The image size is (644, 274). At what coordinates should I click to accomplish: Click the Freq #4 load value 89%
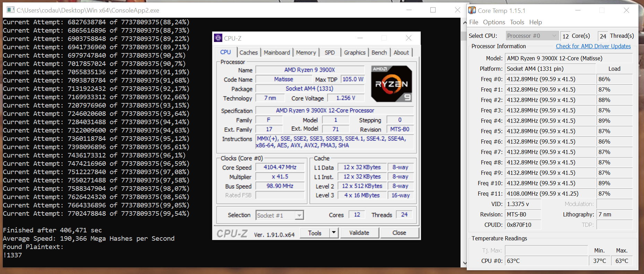pyautogui.click(x=615, y=121)
